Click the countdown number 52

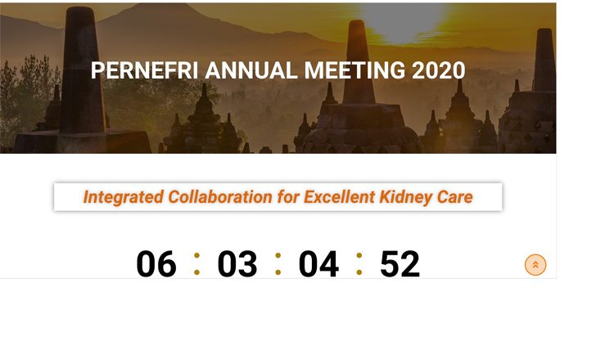pos(400,264)
